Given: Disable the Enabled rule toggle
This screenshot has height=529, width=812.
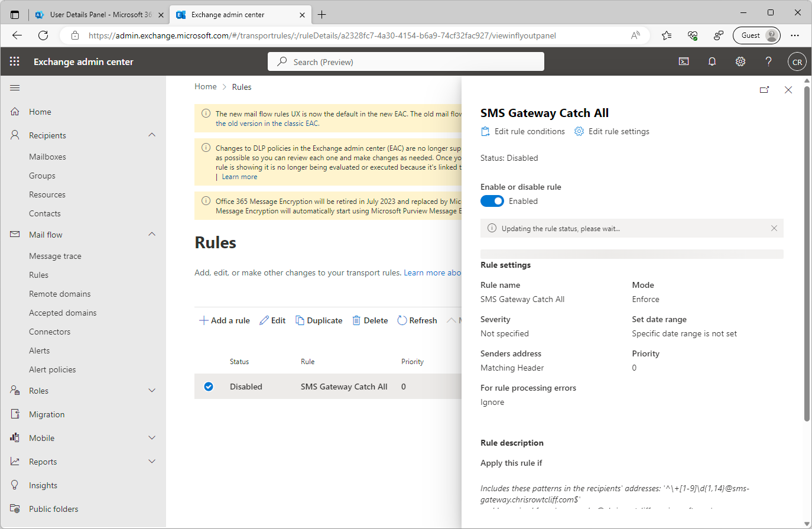Looking at the screenshot, I should pos(492,201).
